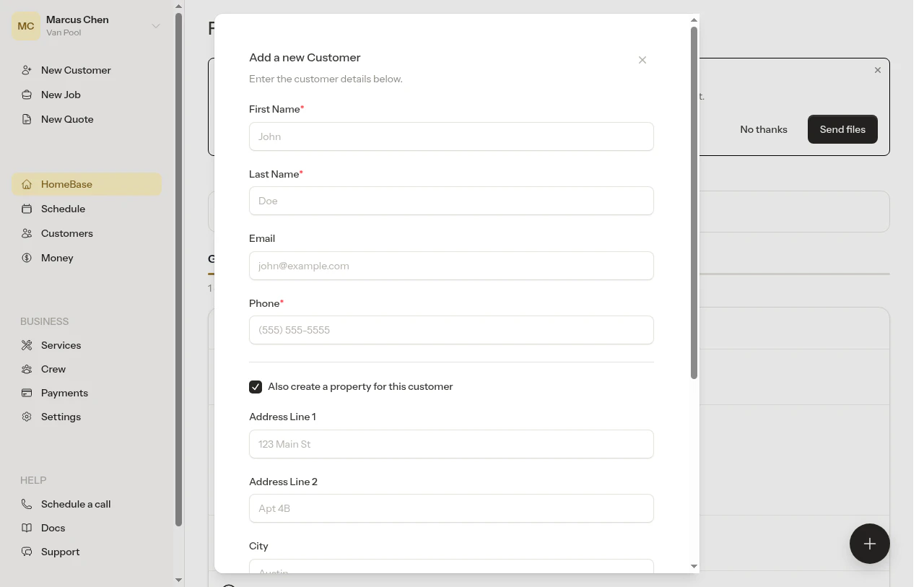The height and width of the screenshot is (587, 924).
Task: Focus the Last Name field
Action: [451, 201]
